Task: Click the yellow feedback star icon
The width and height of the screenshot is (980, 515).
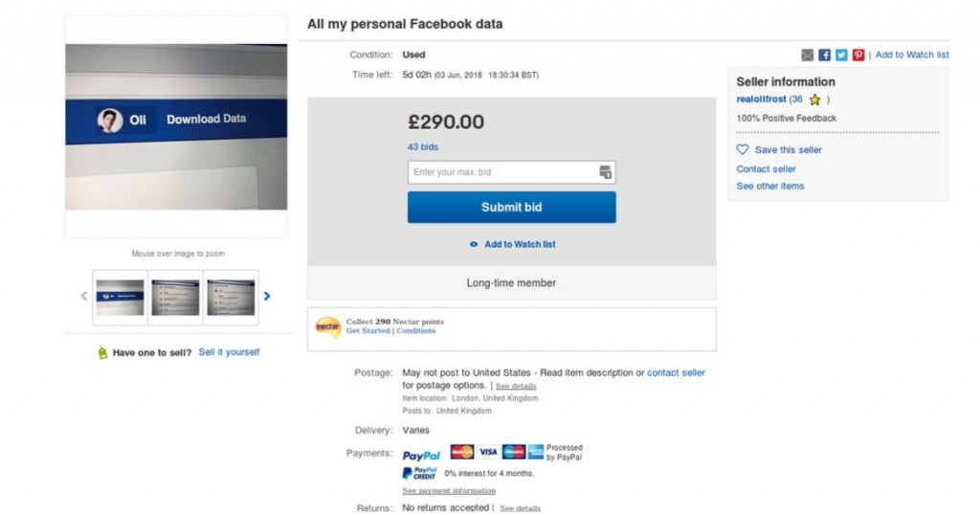Action: (814, 100)
